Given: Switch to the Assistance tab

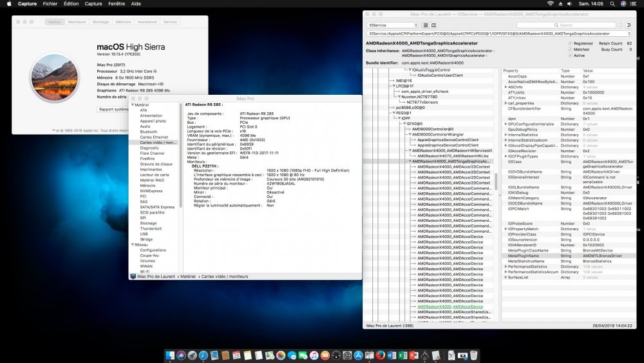Looking at the screenshot, I should coord(147,22).
